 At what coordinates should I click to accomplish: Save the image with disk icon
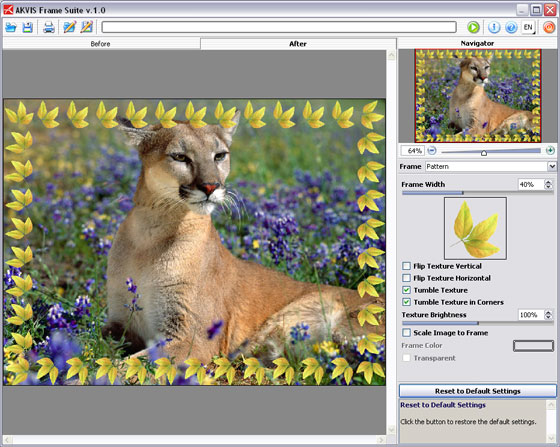click(28, 27)
